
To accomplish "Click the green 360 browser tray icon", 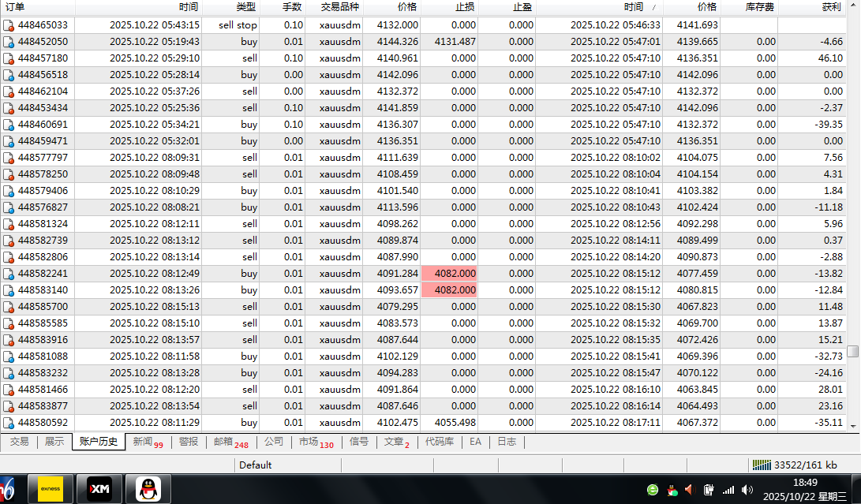I will (x=653, y=490).
